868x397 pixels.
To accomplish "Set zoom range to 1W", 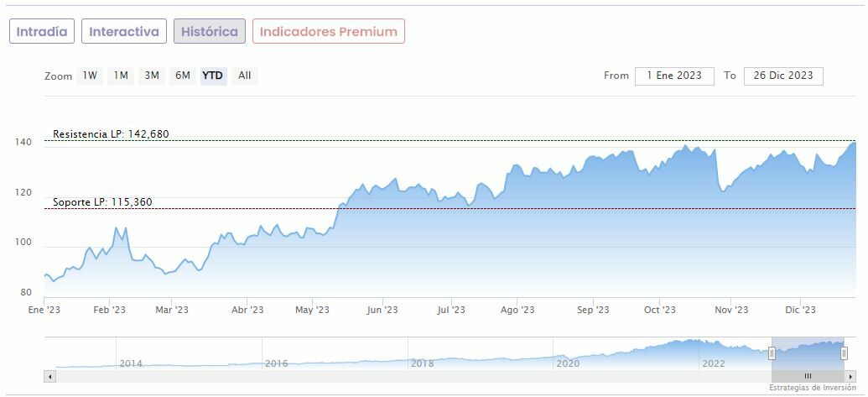I will (x=90, y=76).
